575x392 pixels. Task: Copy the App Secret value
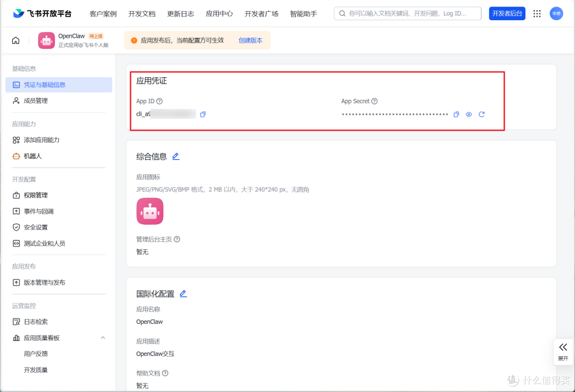[456, 115]
